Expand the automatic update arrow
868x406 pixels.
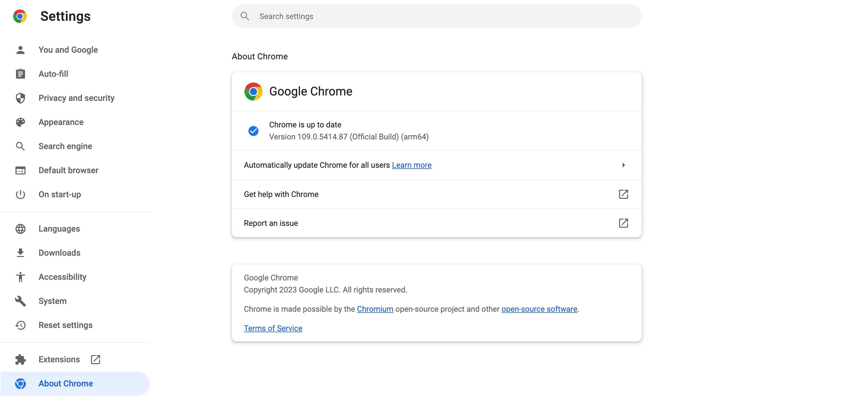623,165
